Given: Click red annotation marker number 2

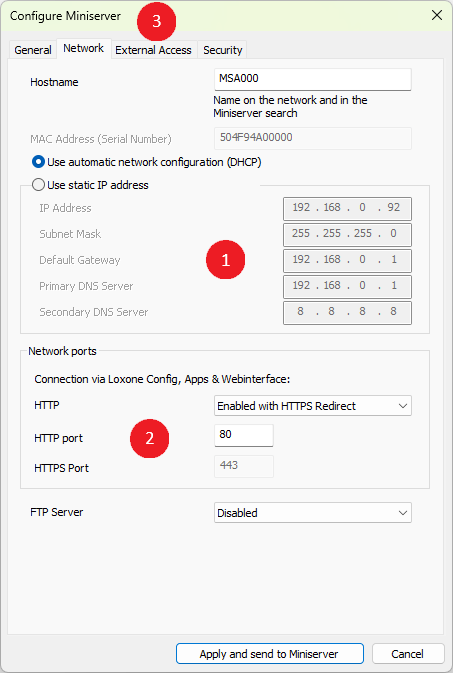Looking at the screenshot, I should pos(149,438).
